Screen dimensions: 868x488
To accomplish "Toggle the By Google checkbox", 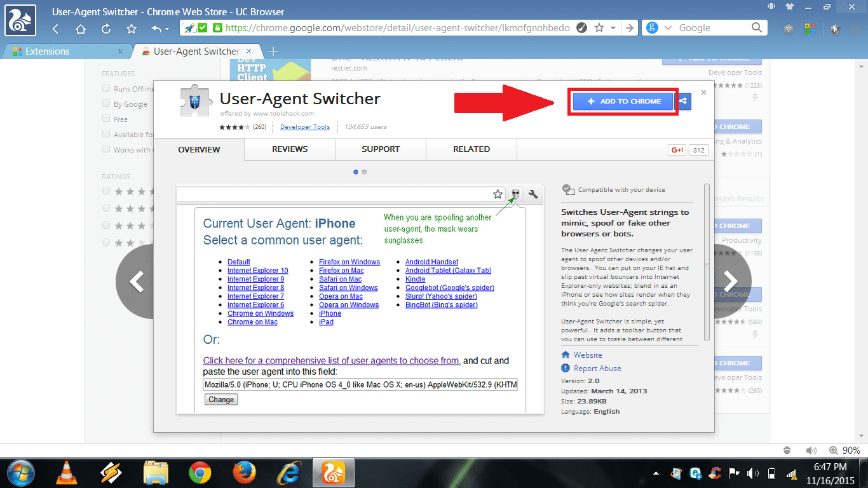I will 106,104.
